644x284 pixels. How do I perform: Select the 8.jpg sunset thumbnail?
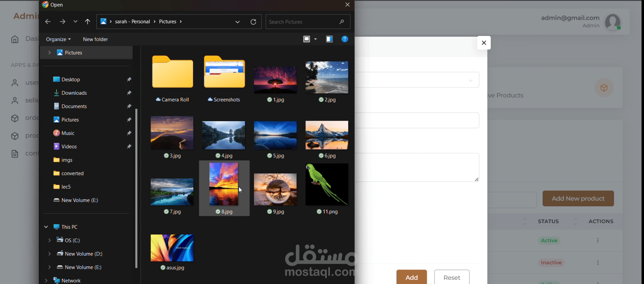224,184
